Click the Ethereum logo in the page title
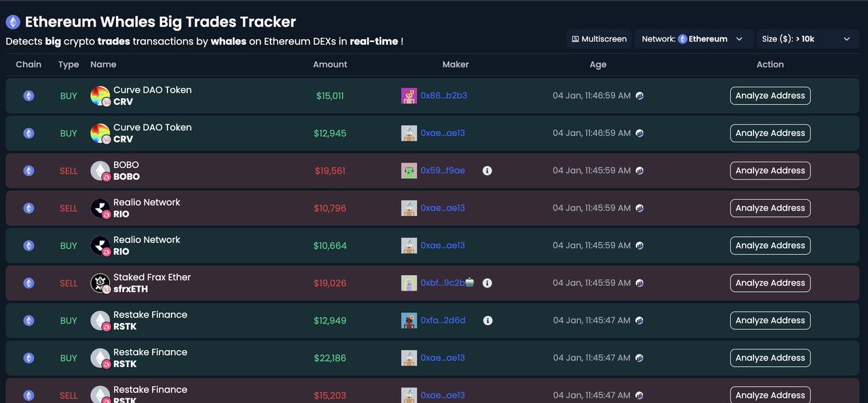The width and height of the screenshot is (868, 403). pyautogui.click(x=13, y=22)
